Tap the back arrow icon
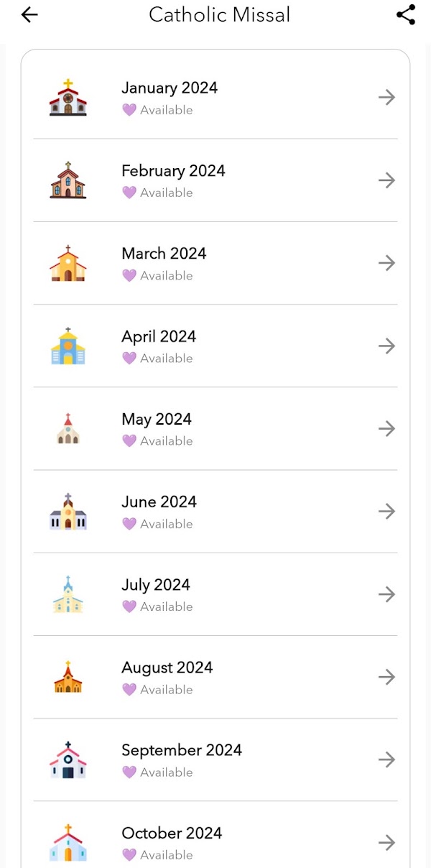This screenshot has width=431, height=868. [x=29, y=15]
